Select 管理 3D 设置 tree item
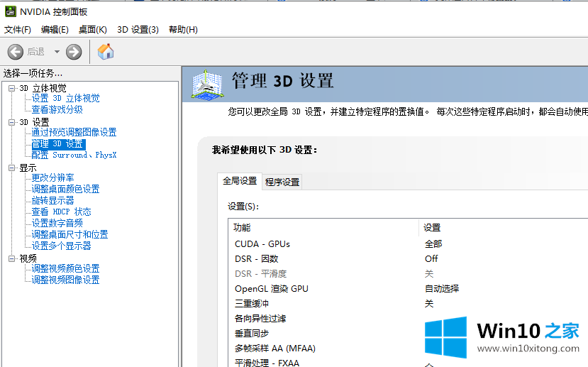 coord(58,144)
